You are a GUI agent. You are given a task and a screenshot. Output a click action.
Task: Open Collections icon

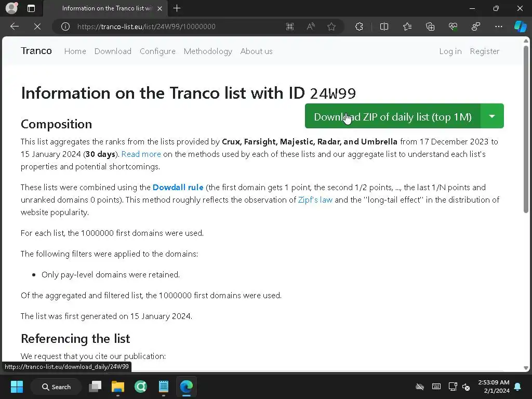tap(430, 26)
